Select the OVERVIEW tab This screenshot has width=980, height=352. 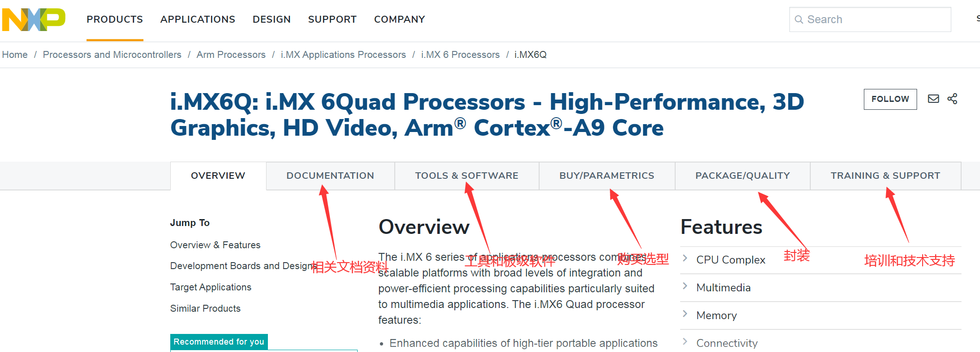218,176
